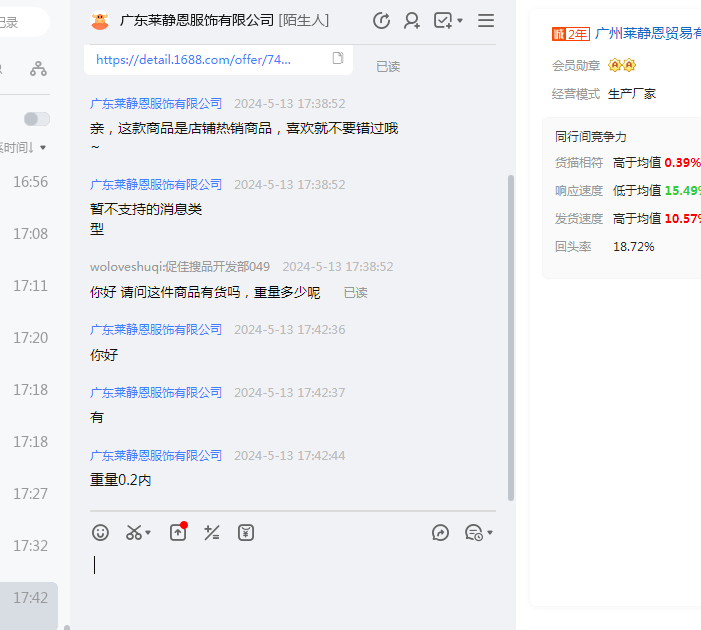Select the 17:42 conversation
Screen dimensions: 701x630
[x=29, y=606]
